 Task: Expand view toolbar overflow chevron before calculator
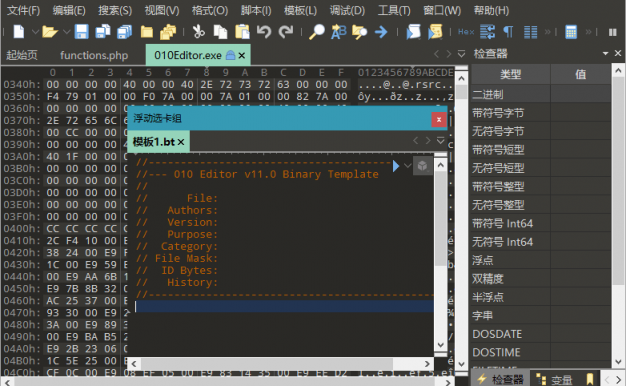[548, 32]
